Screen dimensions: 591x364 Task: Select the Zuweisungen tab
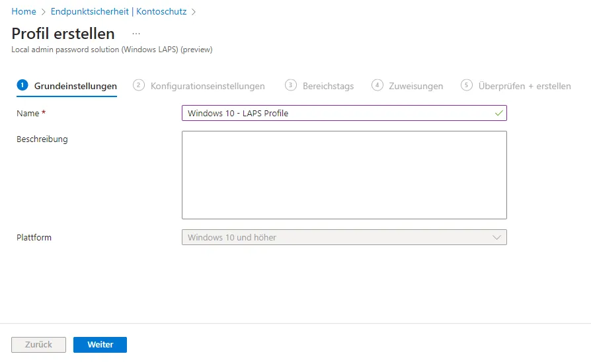point(416,86)
